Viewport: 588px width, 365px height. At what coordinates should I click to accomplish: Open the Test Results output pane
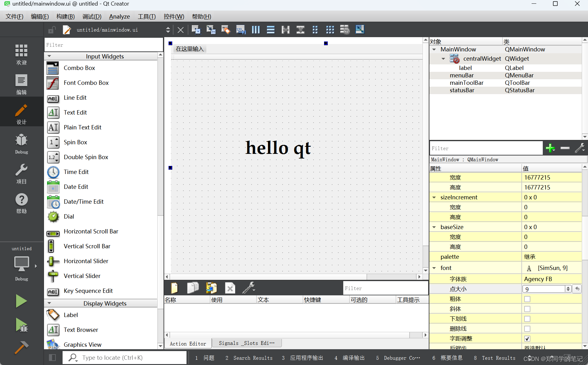click(494, 358)
